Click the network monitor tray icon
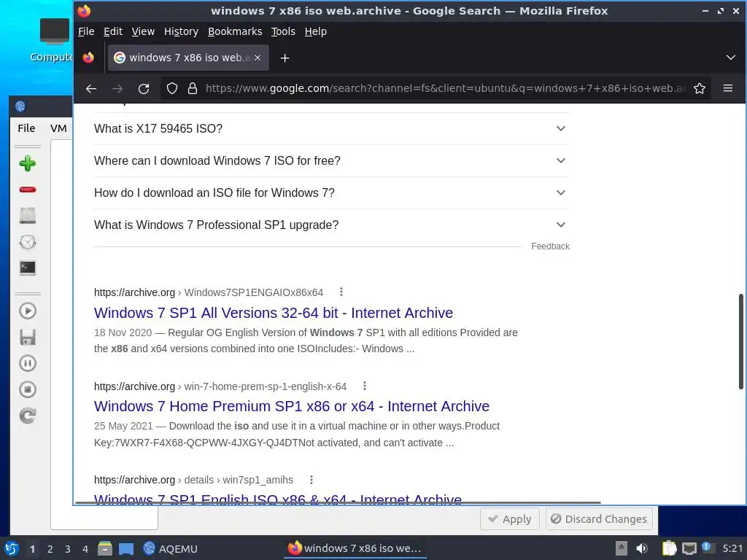Image resolution: width=747 pixels, height=560 pixels. coord(689,548)
